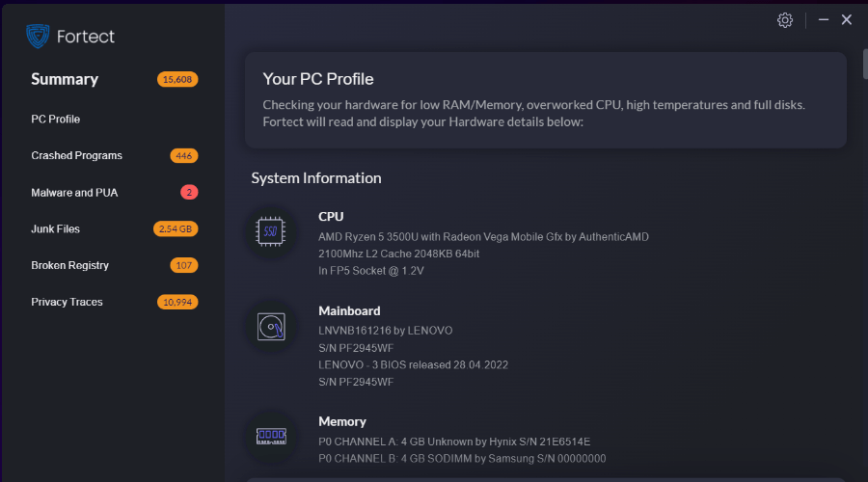Click the 15,608 summary badge
This screenshot has width=868, height=482.
pyautogui.click(x=177, y=79)
